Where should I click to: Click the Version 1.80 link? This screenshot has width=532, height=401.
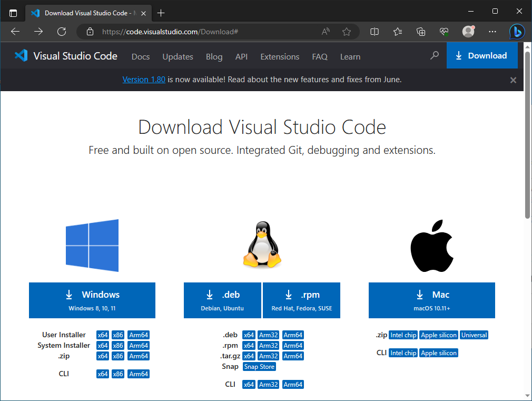tap(144, 80)
